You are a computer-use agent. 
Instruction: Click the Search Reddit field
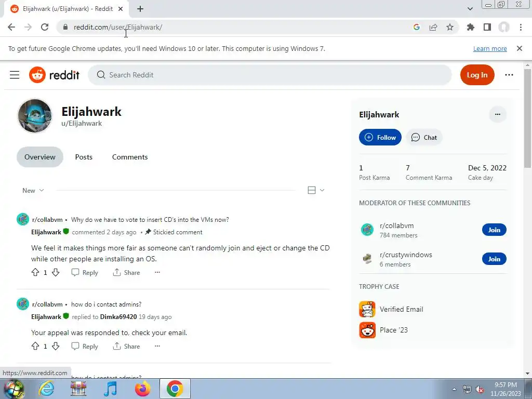pyautogui.click(x=270, y=75)
